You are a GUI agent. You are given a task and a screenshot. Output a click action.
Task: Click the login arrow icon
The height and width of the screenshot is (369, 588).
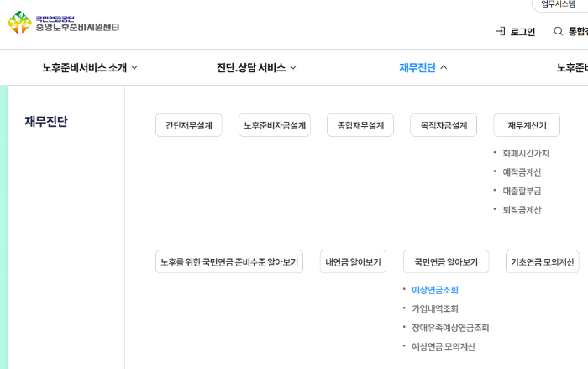(501, 32)
